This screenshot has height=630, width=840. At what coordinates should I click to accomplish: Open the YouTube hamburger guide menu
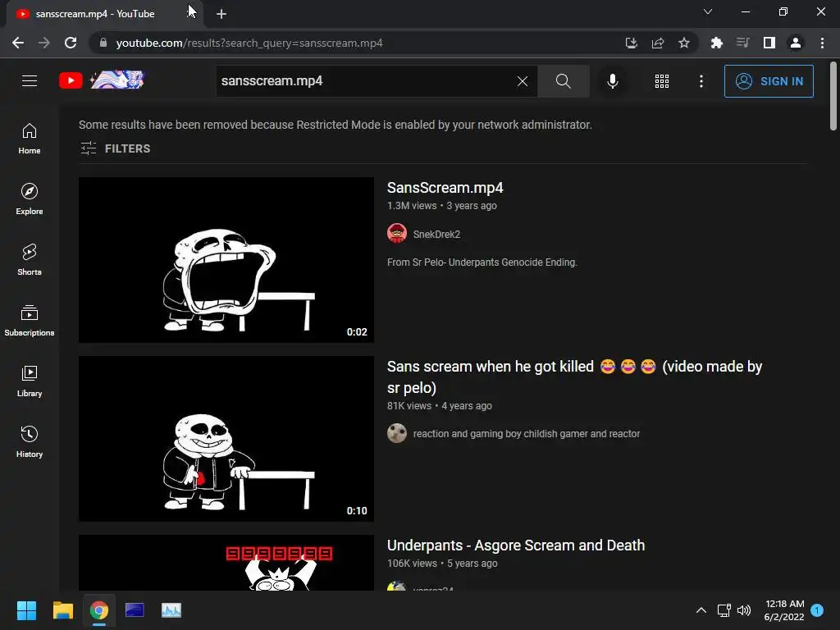pyautogui.click(x=30, y=81)
